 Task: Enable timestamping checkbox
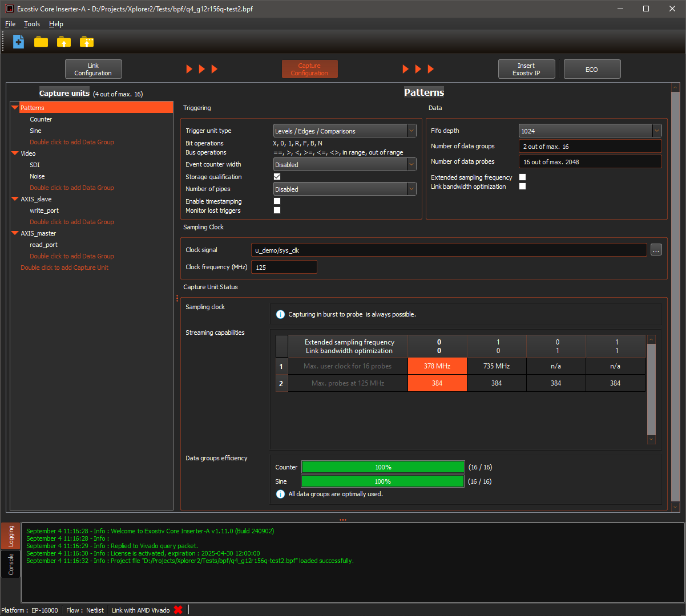(x=277, y=201)
